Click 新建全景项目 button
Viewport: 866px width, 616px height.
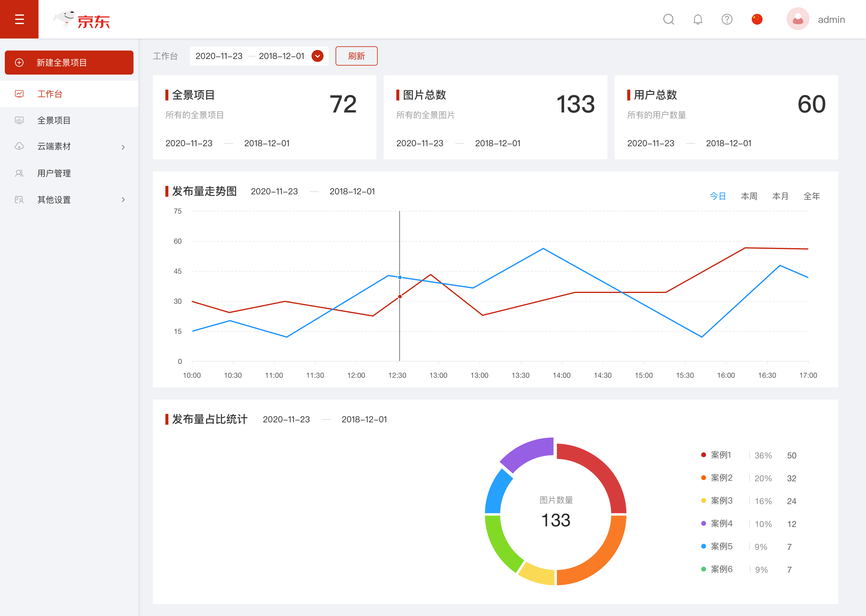(69, 63)
